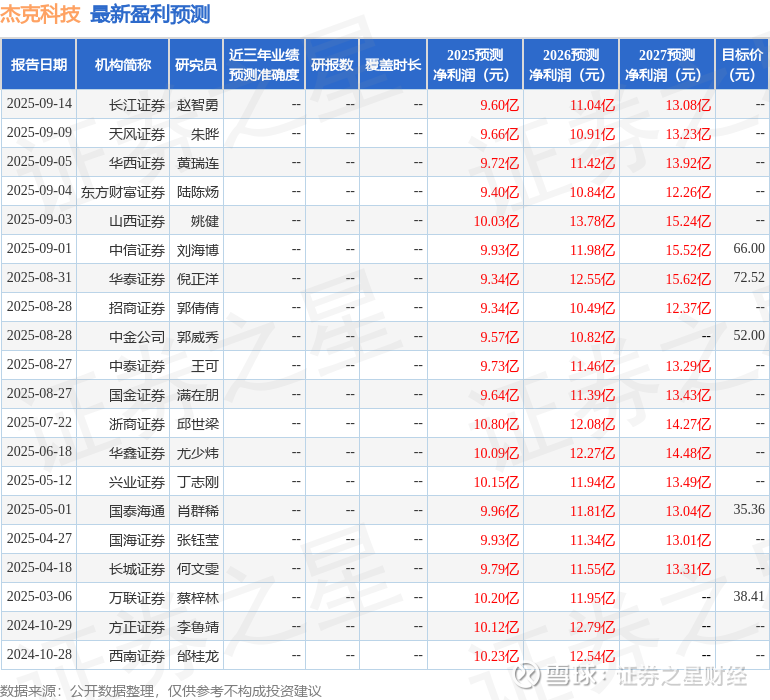Click analyst name 陆陈炀
Viewport: 770px width, 700px height.
tap(198, 192)
